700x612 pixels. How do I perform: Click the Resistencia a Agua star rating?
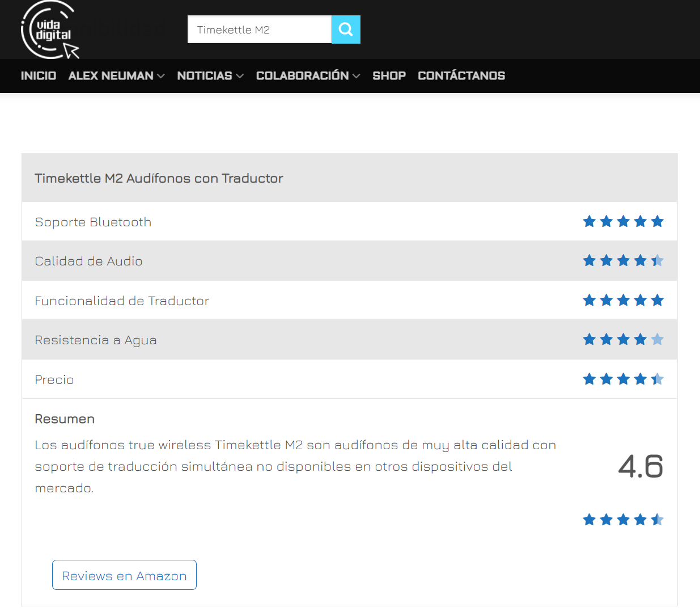point(623,340)
